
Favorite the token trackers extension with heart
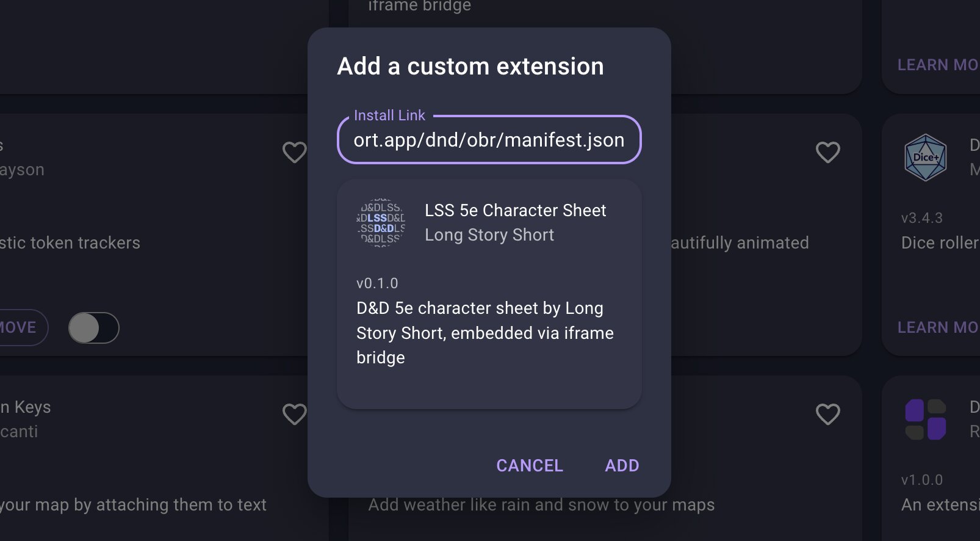[294, 152]
